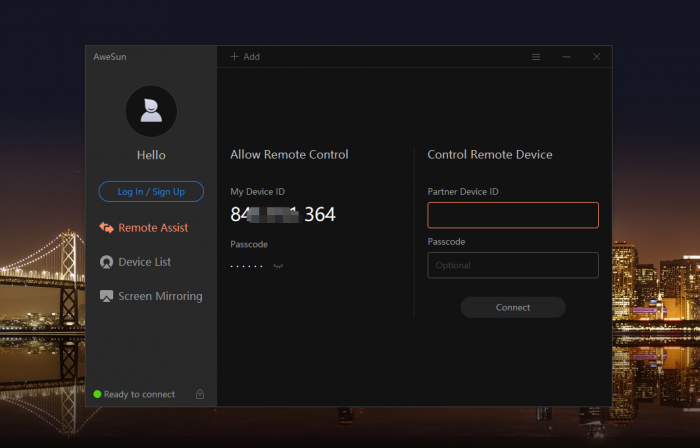Click the Device List headset icon

point(106,262)
